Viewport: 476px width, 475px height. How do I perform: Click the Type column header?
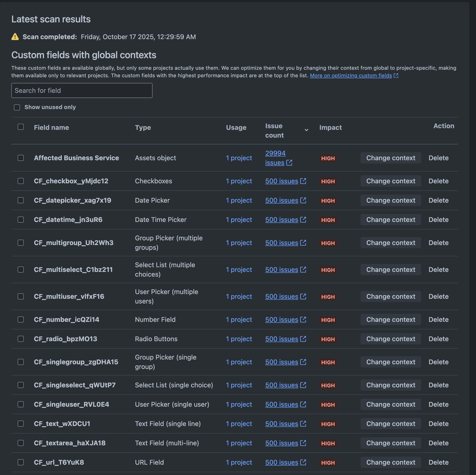[143, 127]
